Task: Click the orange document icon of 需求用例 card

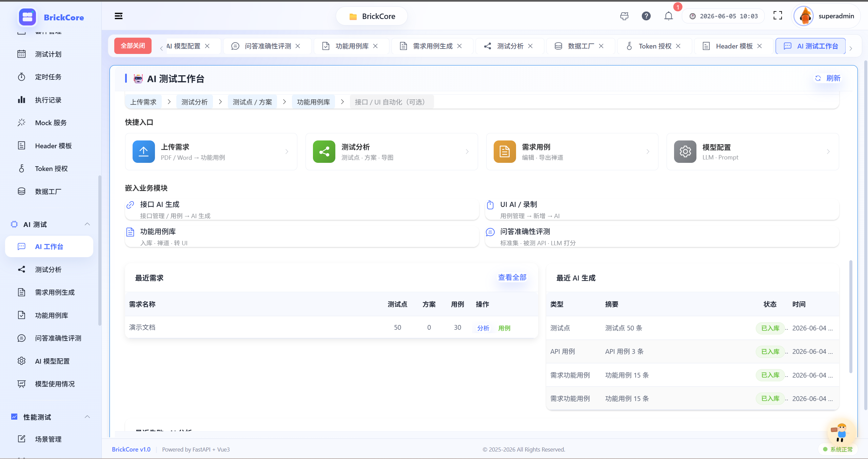Action: pyautogui.click(x=505, y=151)
